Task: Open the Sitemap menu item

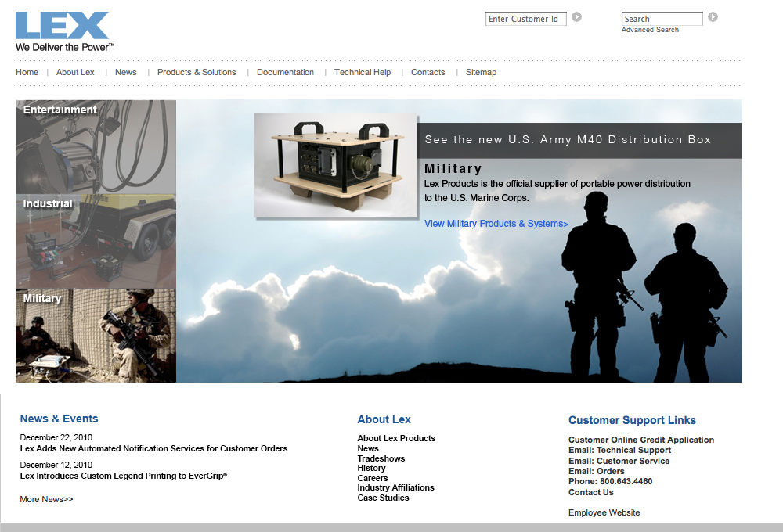Action: (x=481, y=72)
